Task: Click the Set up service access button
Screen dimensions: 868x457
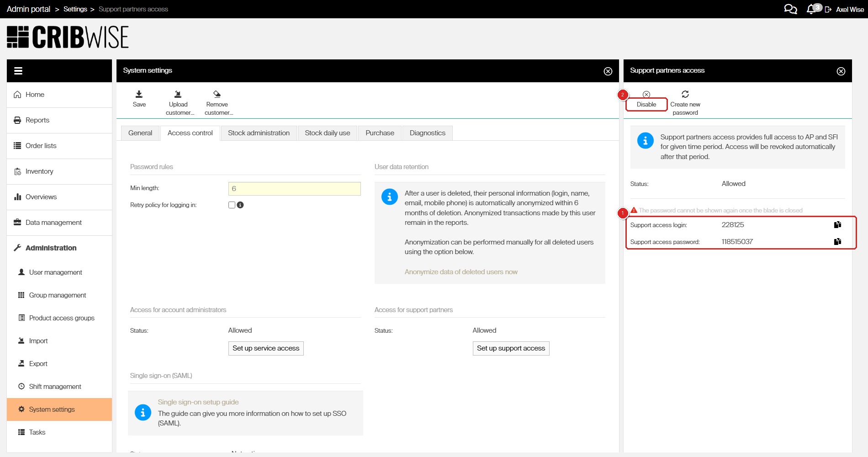Action: tap(266, 348)
